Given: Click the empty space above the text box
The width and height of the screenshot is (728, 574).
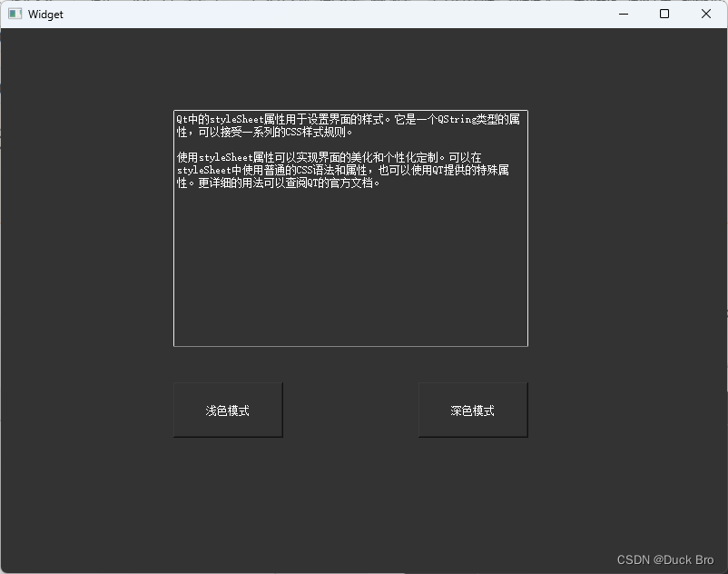Looking at the screenshot, I should tap(350, 73).
